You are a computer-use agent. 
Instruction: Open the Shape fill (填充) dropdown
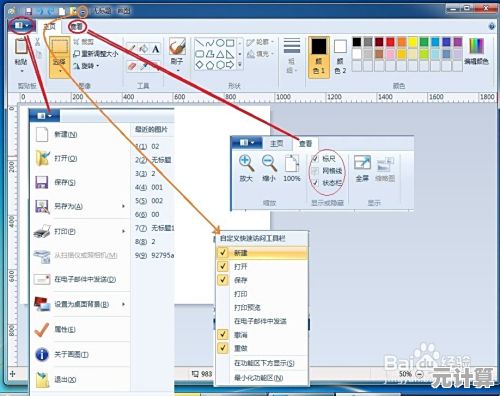[260, 53]
